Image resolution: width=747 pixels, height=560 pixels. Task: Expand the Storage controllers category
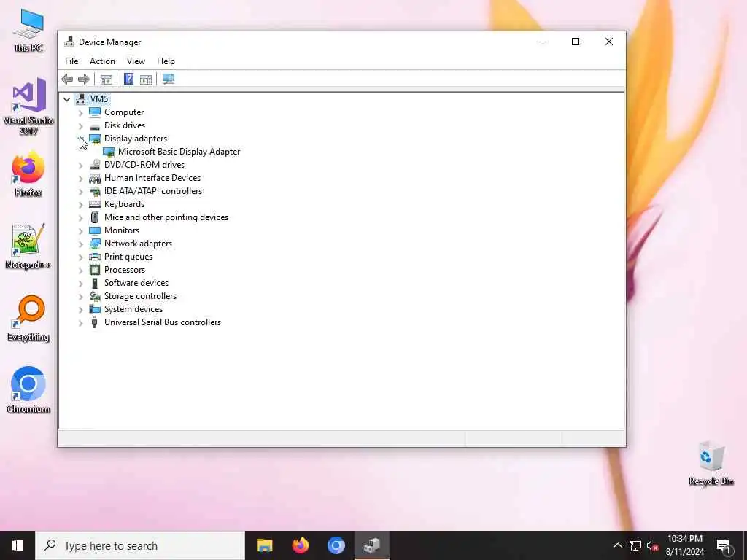coord(80,297)
